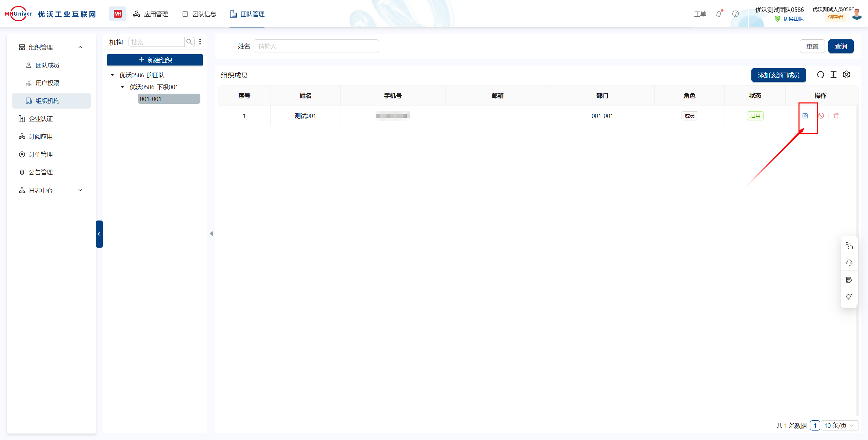This screenshot has height=440, width=868.
Task: Click the 姓名 input field
Action: [316, 46]
